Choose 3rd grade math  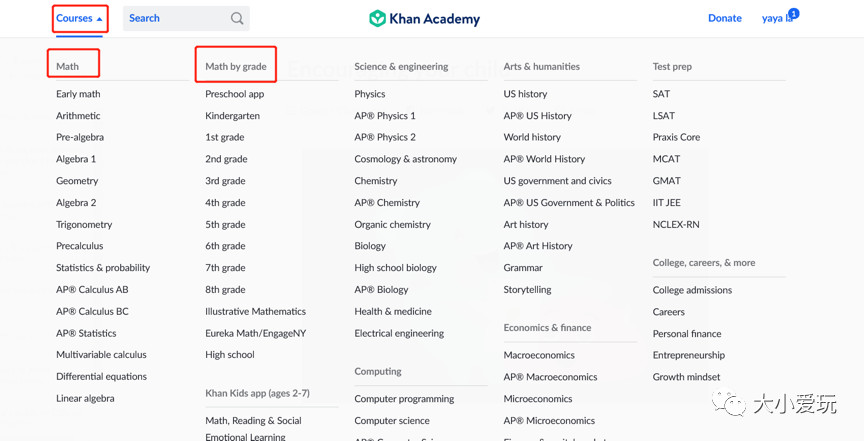[225, 181]
